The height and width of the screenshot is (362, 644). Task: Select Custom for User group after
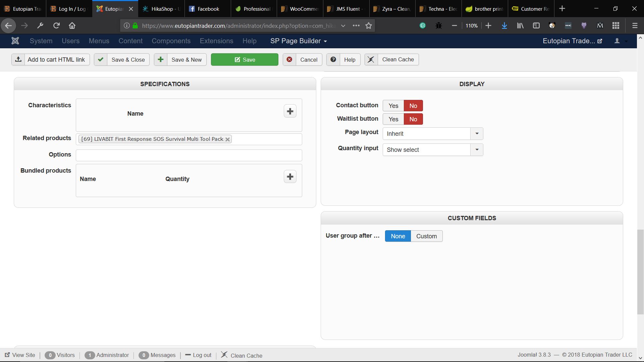coord(426,236)
